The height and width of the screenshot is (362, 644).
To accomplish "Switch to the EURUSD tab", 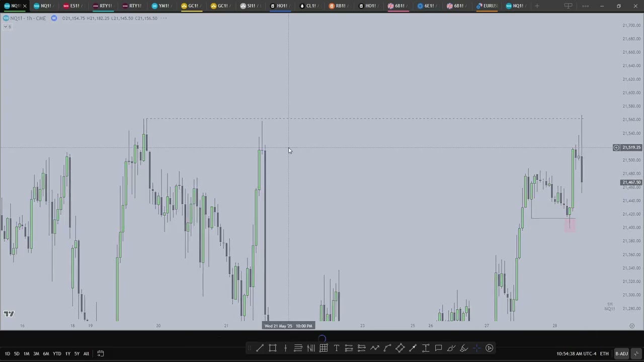I will click(487, 6).
